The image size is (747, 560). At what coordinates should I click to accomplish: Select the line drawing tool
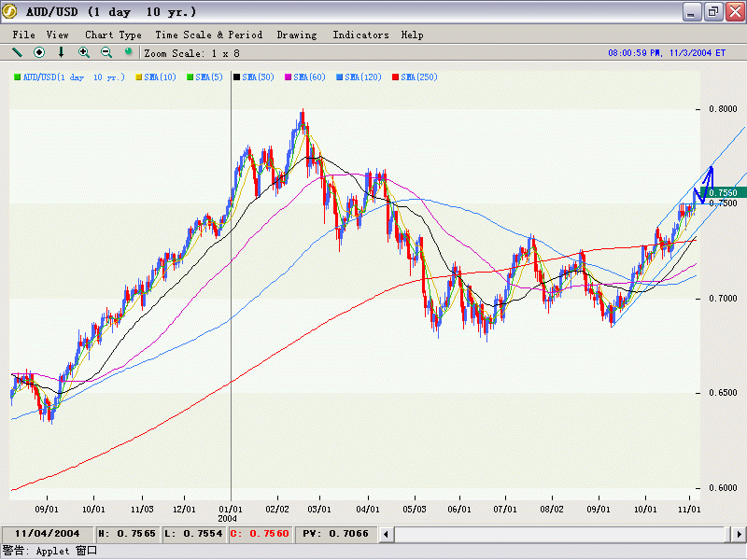click(17, 52)
